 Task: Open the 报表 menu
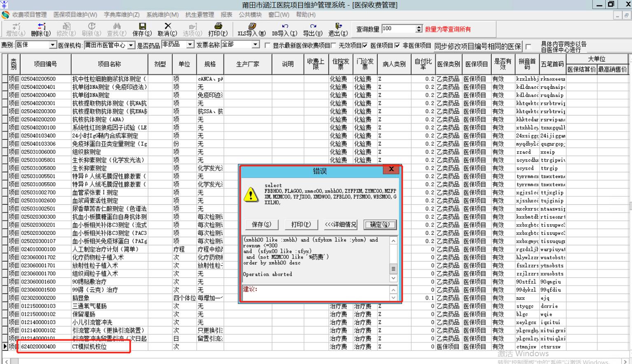point(226,15)
